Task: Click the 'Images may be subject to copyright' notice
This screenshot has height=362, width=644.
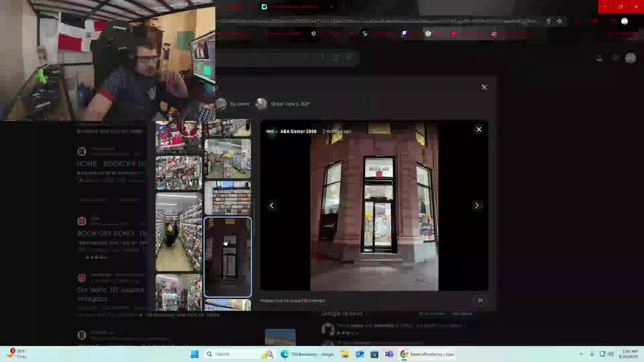Action: (292, 301)
